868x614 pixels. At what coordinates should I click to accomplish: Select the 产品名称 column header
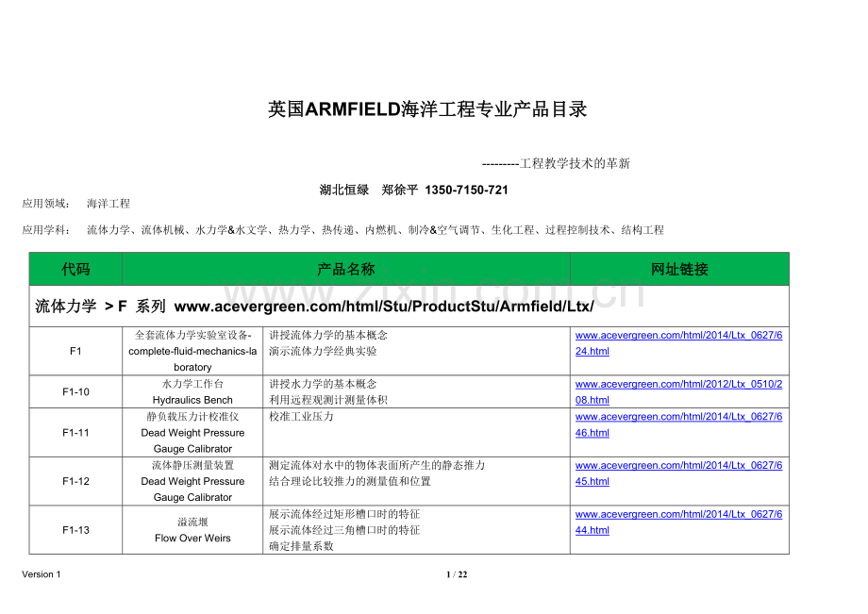coord(346,270)
